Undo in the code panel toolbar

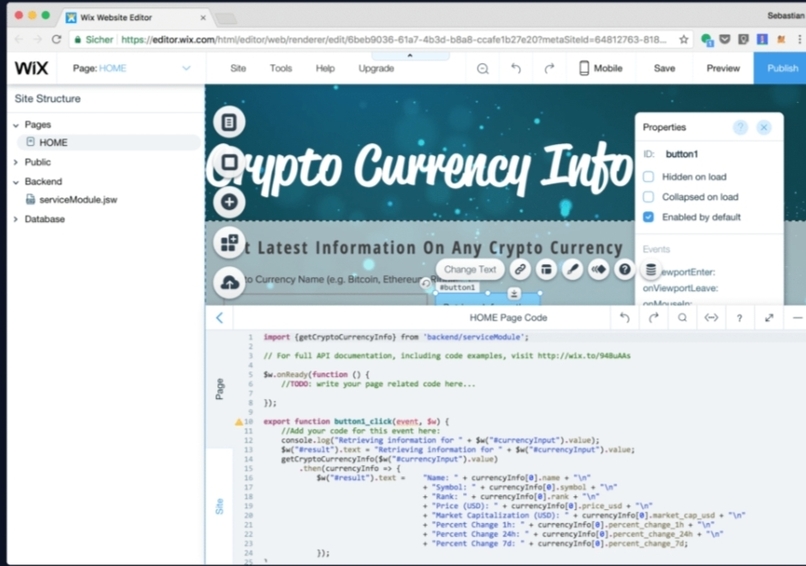tap(625, 318)
